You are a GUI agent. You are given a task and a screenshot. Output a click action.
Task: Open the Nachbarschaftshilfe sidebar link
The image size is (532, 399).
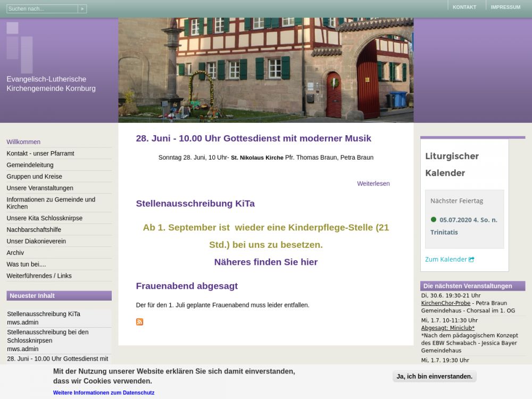point(34,230)
